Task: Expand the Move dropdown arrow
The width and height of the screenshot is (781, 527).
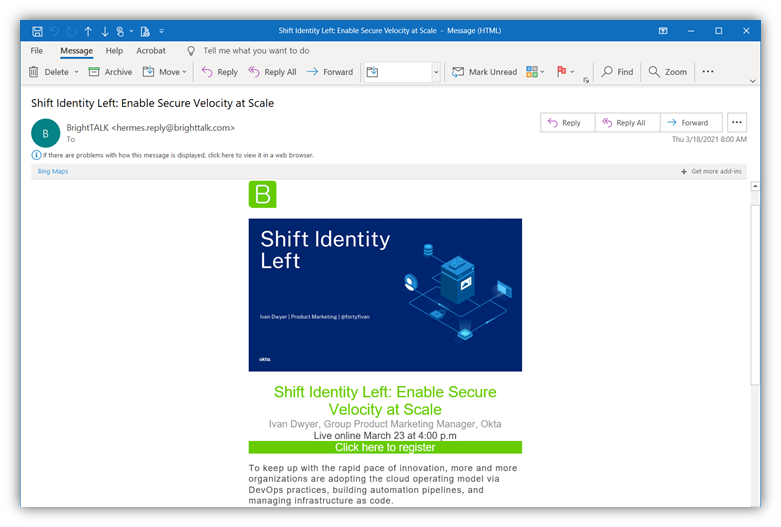Action: point(184,72)
